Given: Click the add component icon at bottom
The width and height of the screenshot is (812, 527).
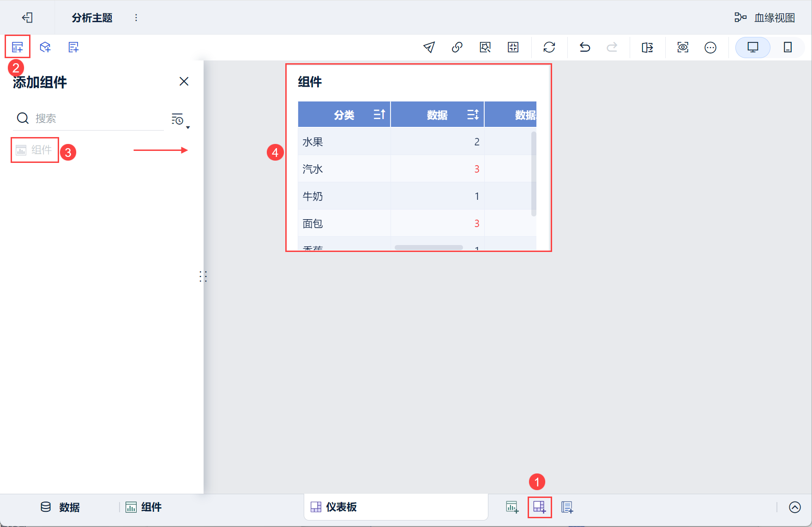Looking at the screenshot, I should (x=512, y=507).
